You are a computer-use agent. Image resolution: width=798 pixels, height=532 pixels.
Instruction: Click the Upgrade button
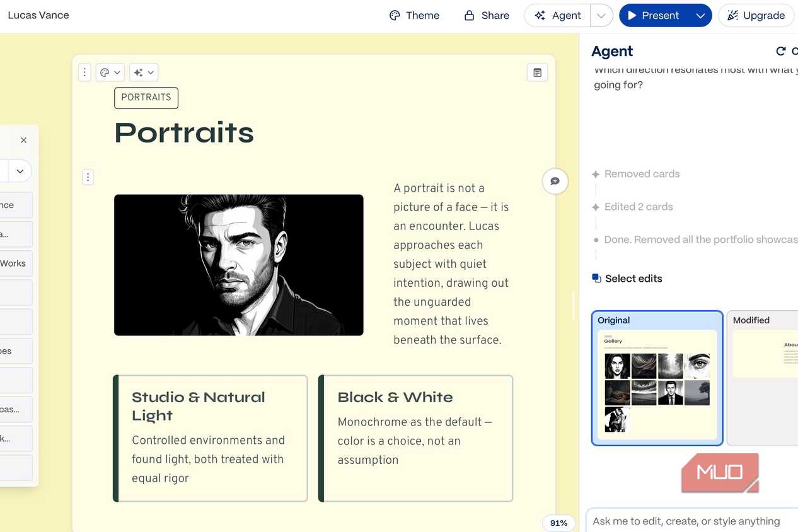pos(756,16)
